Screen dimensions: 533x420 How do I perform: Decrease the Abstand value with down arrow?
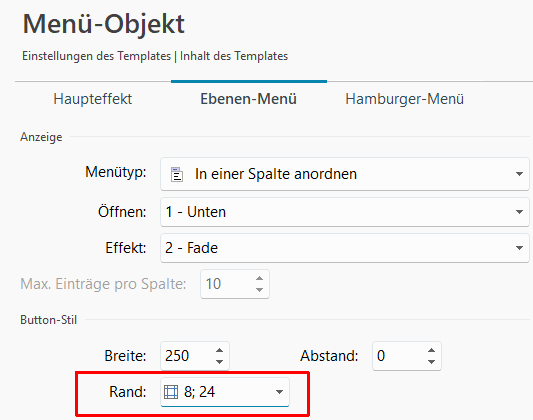(x=431, y=362)
